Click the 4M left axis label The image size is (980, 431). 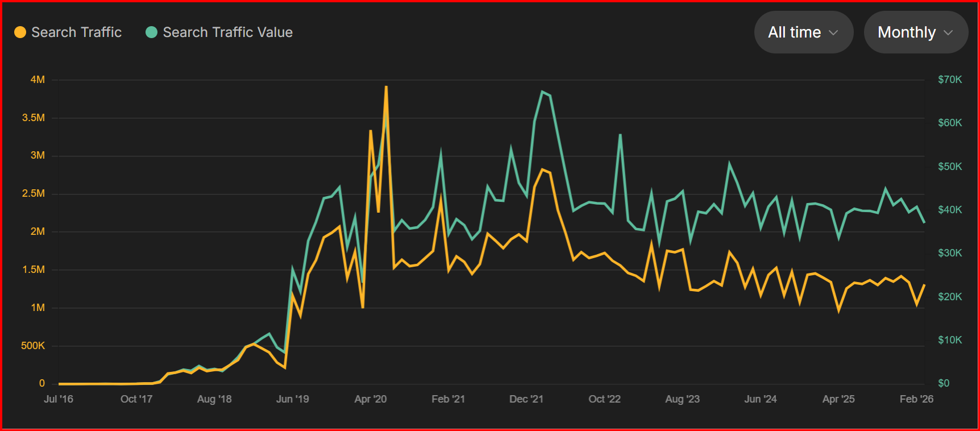(x=38, y=80)
